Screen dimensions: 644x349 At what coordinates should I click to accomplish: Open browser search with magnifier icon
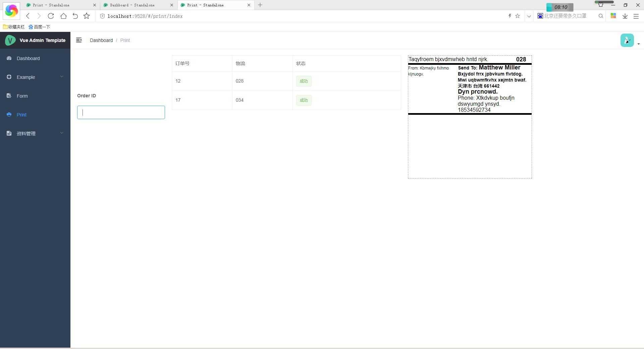click(600, 16)
